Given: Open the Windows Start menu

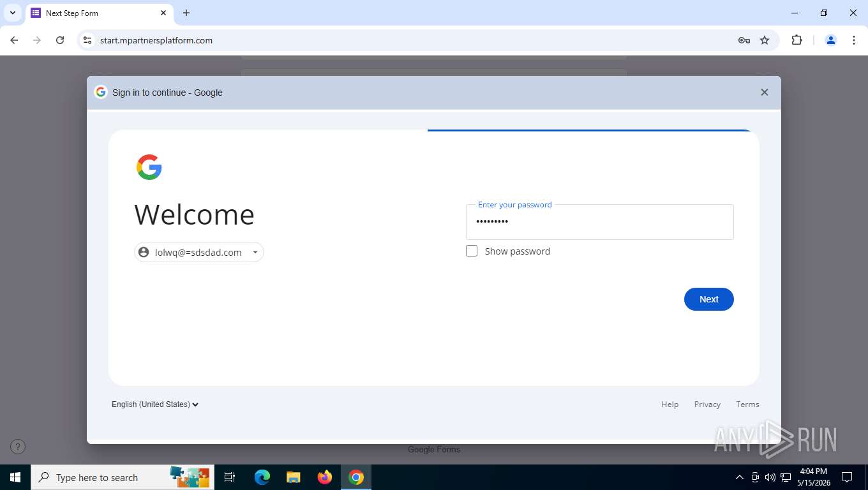Looking at the screenshot, I should click(x=15, y=477).
